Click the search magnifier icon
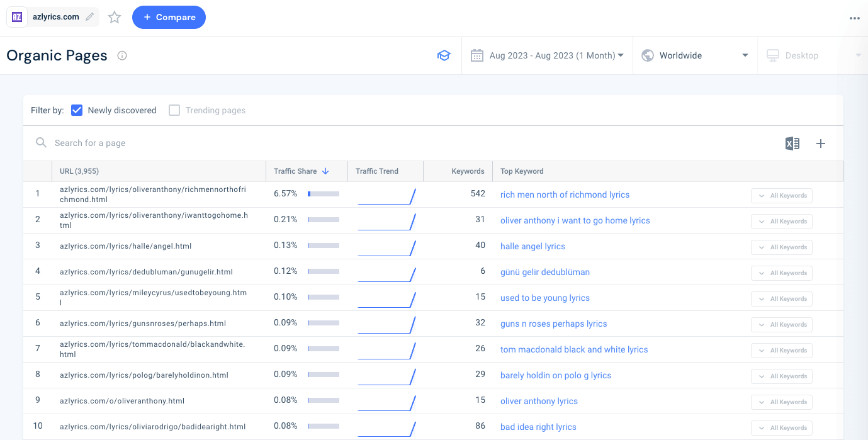This screenshot has width=868, height=440. point(40,143)
